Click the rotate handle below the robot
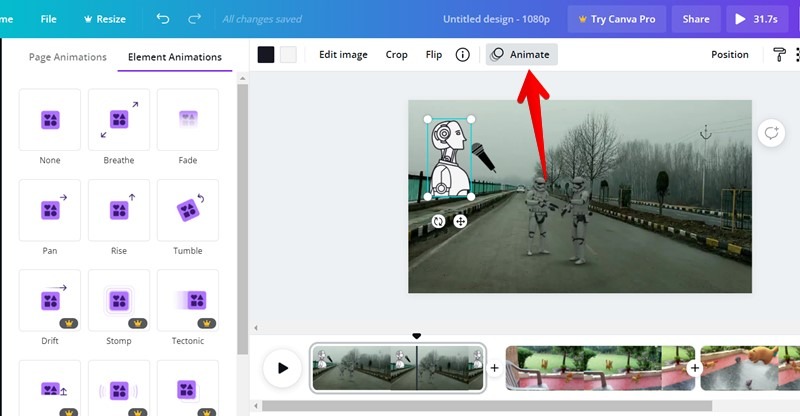The image size is (800, 416). click(x=438, y=221)
